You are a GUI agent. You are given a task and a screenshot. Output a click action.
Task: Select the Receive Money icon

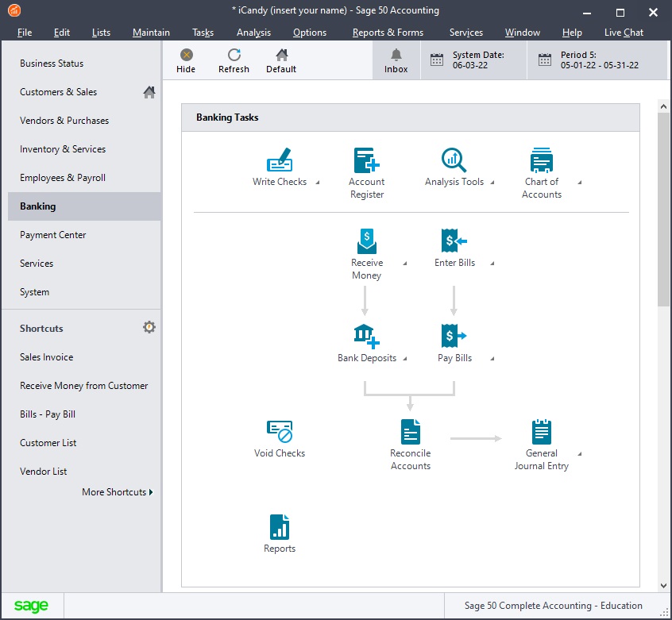tap(366, 241)
